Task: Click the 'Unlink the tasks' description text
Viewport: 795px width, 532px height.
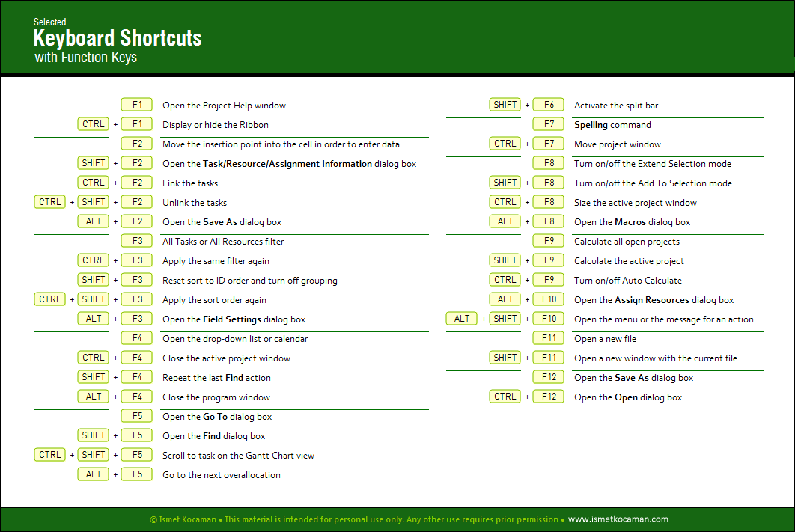Action: point(195,203)
